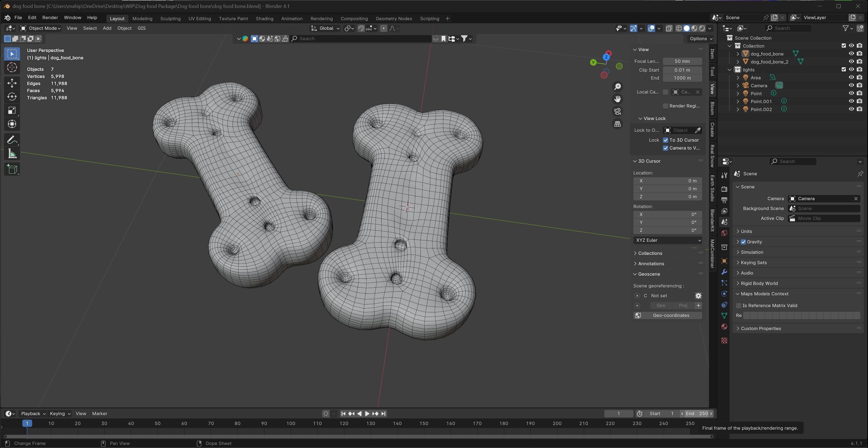868x448 pixels.
Task: Open the Output properties tab icon
Action: click(724, 200)
